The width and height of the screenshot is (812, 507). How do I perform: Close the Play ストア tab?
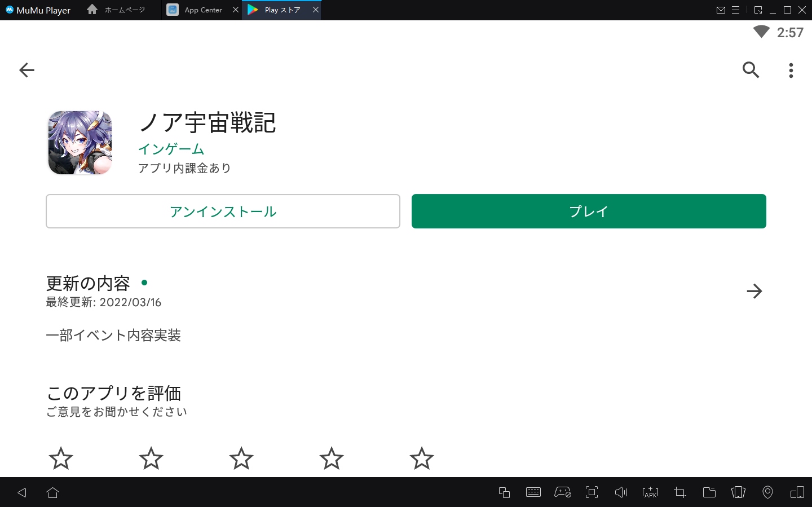[x=316, y=10]
